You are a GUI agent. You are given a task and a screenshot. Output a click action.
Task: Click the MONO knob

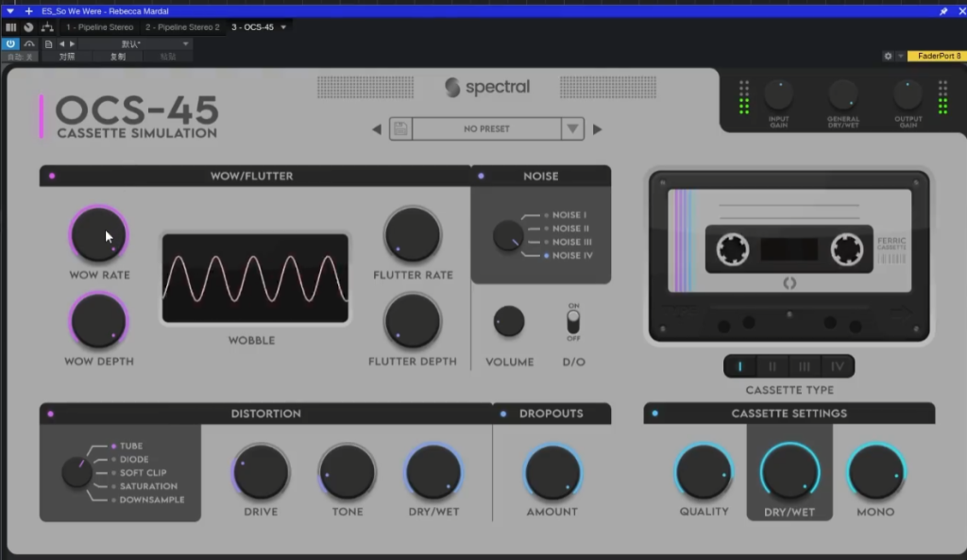(x=875, y=472)
